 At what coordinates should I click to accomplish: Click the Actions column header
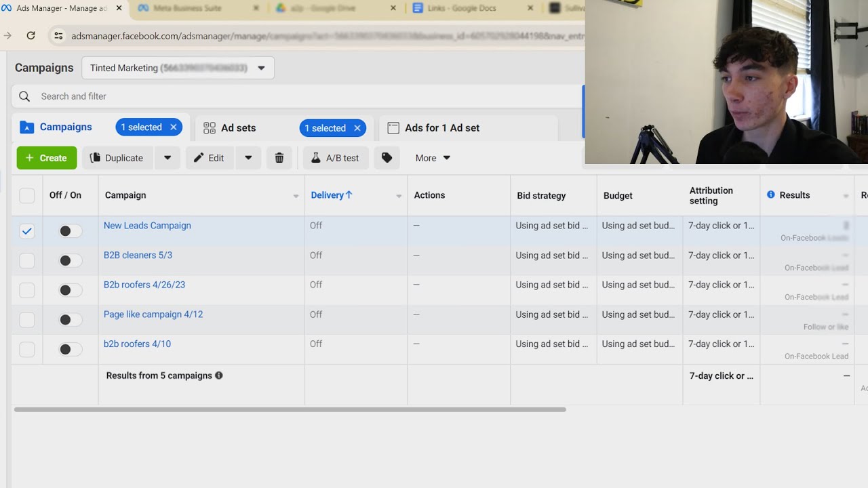click(x=429, y=195)
